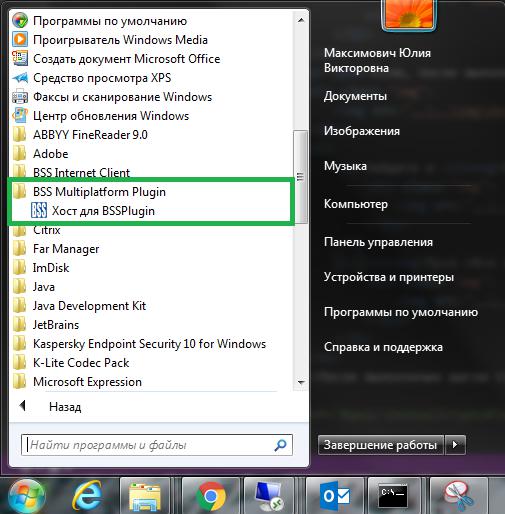Image resolution: width=505 pixels, height=514 pixels.
Task: Click the search magnifier icon
Action: click(x=280, y=445)
